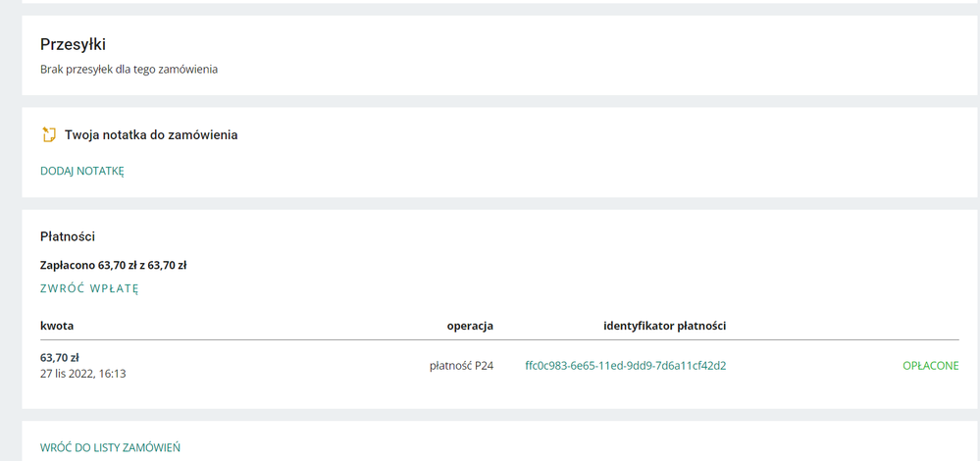This screenshot has width=980, height=461.
Task: Click the Płatności section heading
Action: [x=67, y=236]
